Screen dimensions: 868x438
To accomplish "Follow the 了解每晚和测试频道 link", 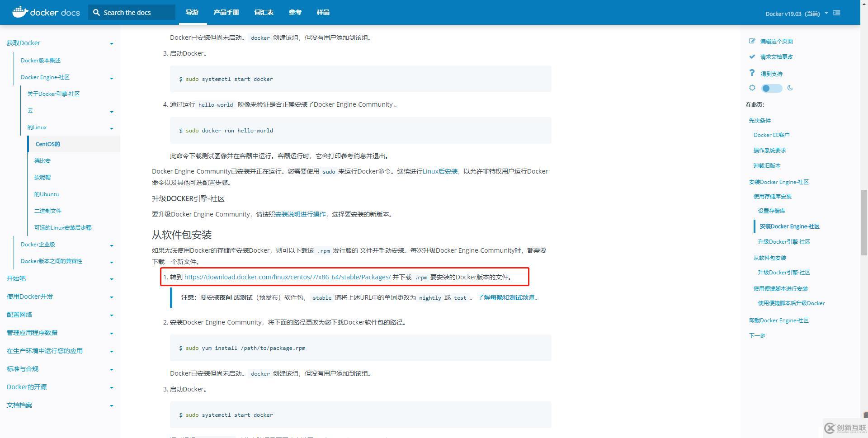I will coord(506,297).
